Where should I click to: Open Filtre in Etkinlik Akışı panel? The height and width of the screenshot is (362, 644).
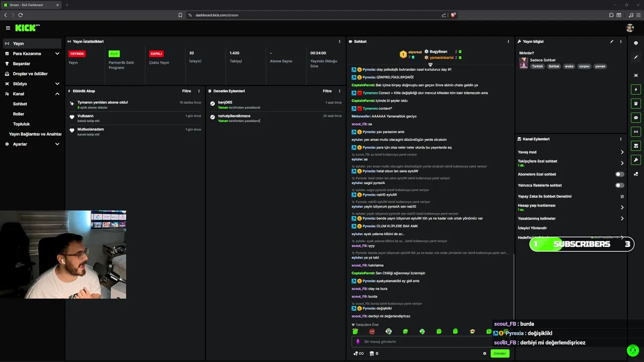pos(187,91)
